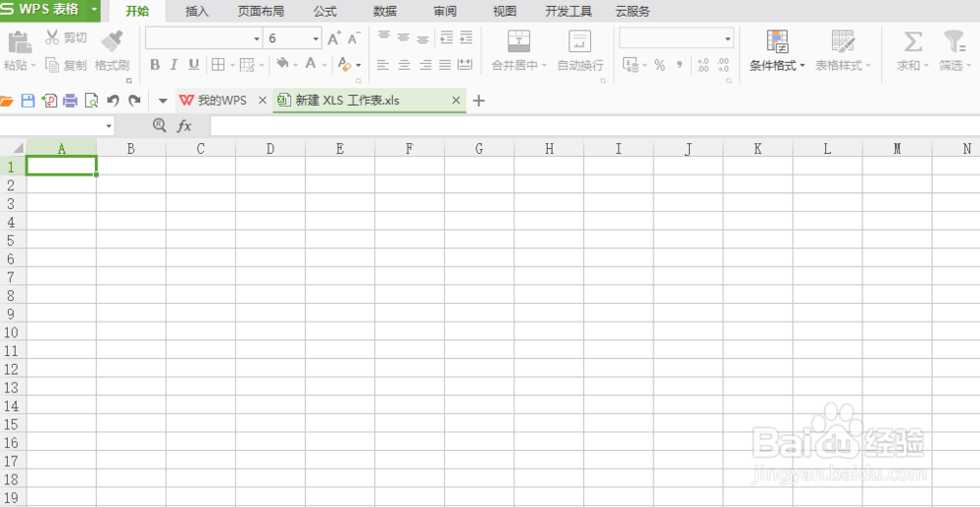The width and height of the screenshot is (980, 507).
Task: Click the draw border grid icon
Action: point(247,65)
